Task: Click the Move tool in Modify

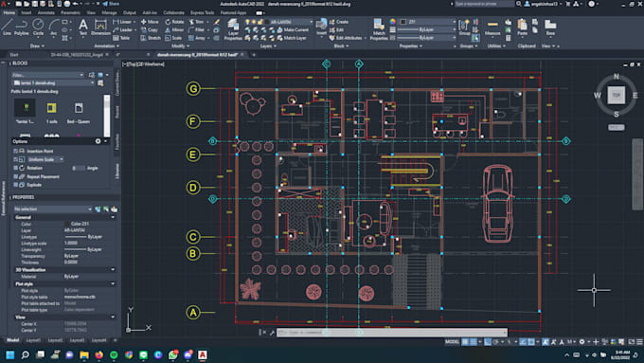Action: pos(150,22)
